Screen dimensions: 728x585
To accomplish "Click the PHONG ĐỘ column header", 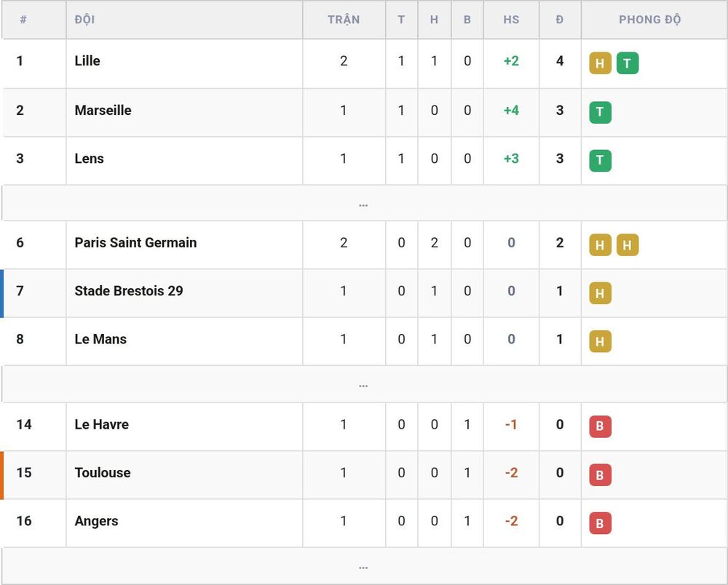I will pyautogui.click(x=650, y=20).
